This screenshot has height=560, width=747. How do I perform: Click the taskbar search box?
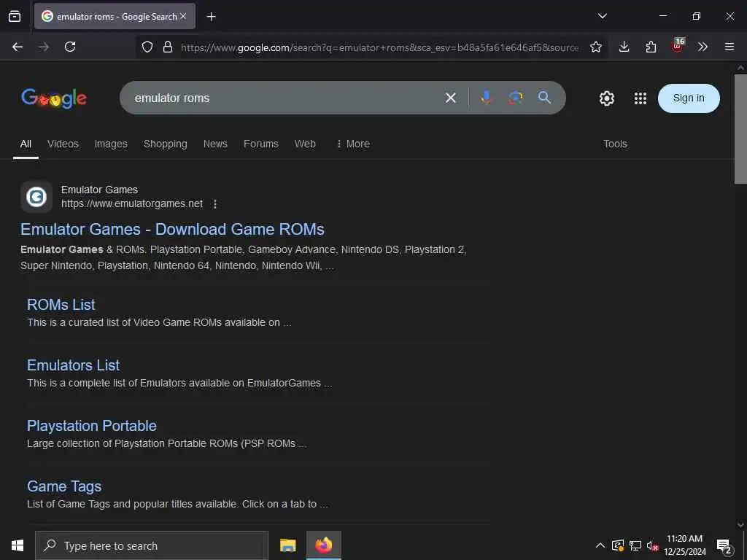tap(152, 545)
